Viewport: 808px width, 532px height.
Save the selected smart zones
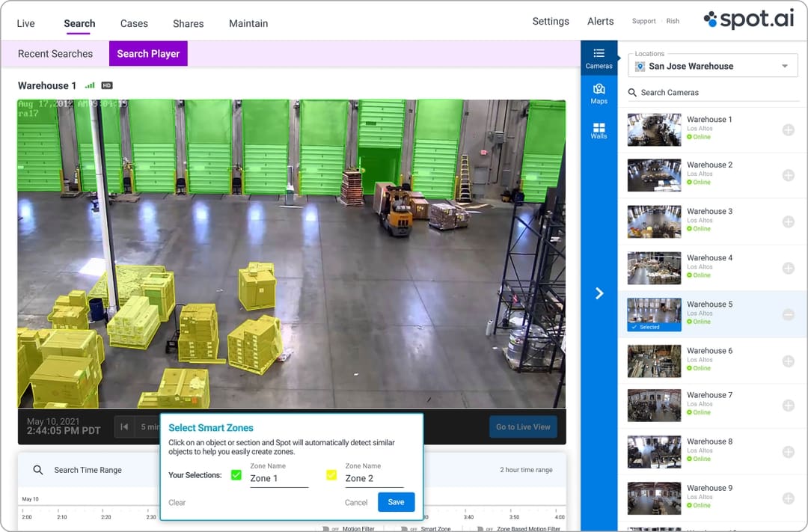396,502
